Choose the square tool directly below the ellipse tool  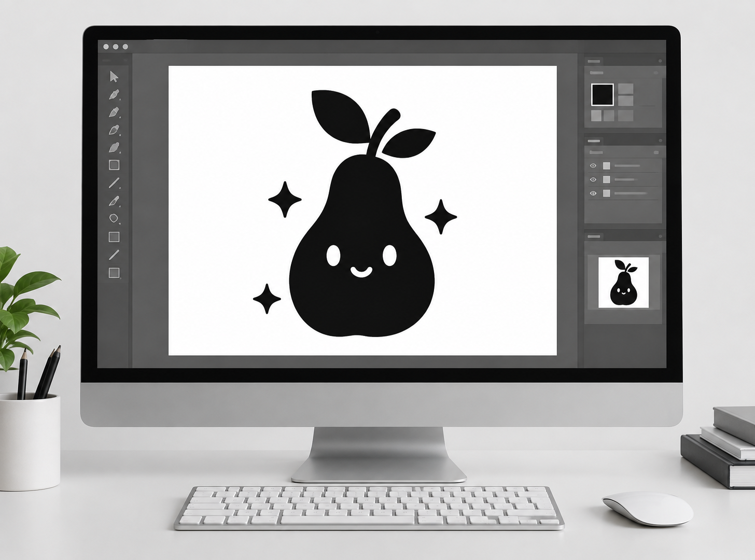click(114, 237)
